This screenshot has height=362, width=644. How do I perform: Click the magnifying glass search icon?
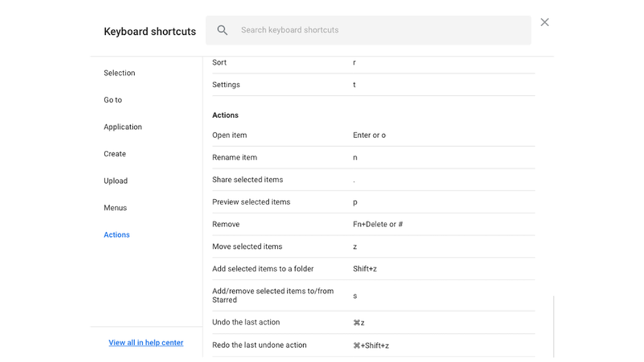222,30
